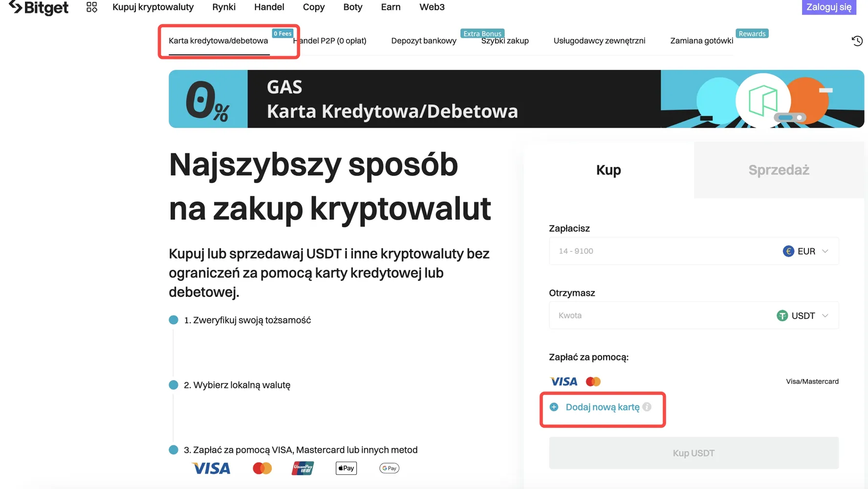Open the Handel P2P (0 opłat) tab

coord(330,41)
